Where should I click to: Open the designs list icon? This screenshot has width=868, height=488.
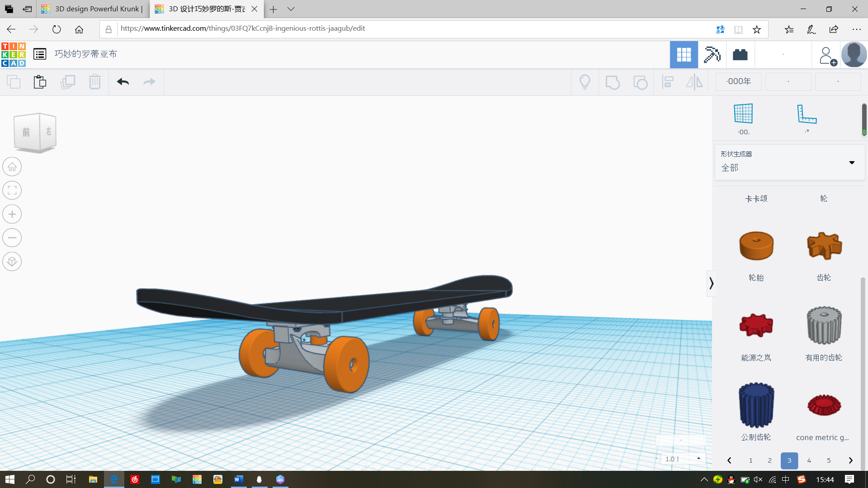[40, 54]
